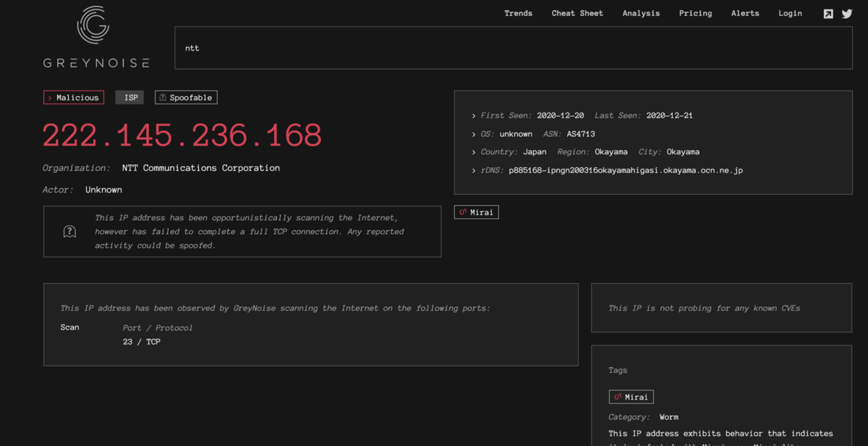868x446 pixels.
Task: Expand the Country row chevron
Action: pyautogui.click(x=474, y=152)
